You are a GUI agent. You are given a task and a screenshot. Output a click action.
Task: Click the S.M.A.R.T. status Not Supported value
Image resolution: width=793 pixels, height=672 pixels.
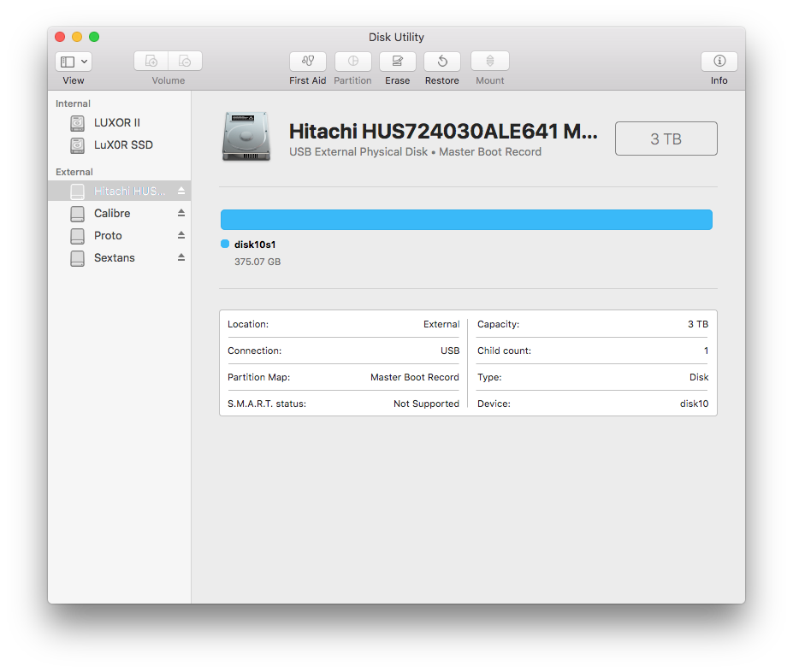pos(426,404)
